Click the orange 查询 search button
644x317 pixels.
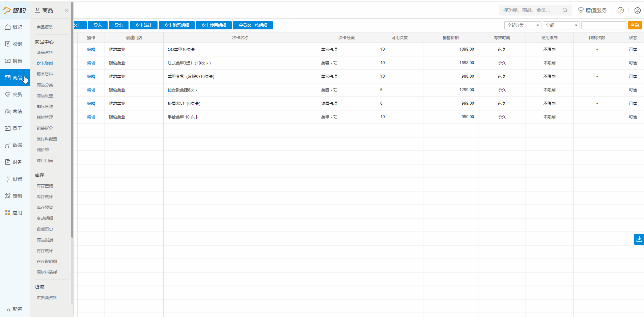(635, 25)
